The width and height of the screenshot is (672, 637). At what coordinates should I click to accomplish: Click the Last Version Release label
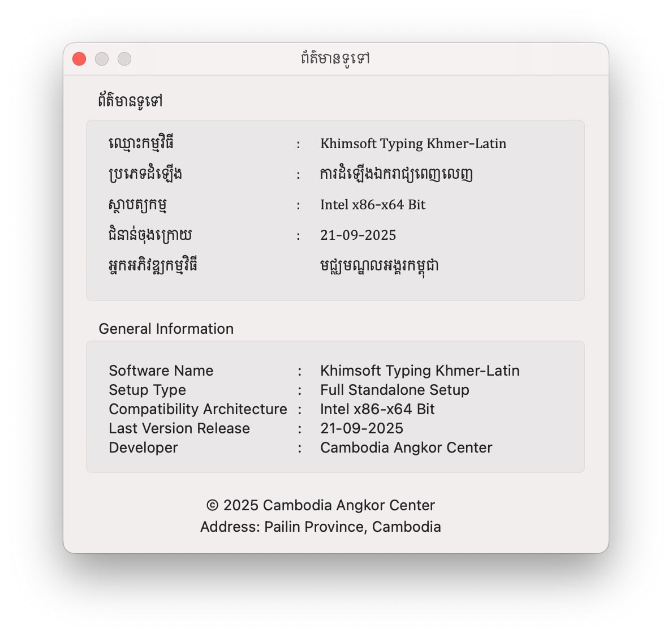pyautogui.click(x=179, y=428)
